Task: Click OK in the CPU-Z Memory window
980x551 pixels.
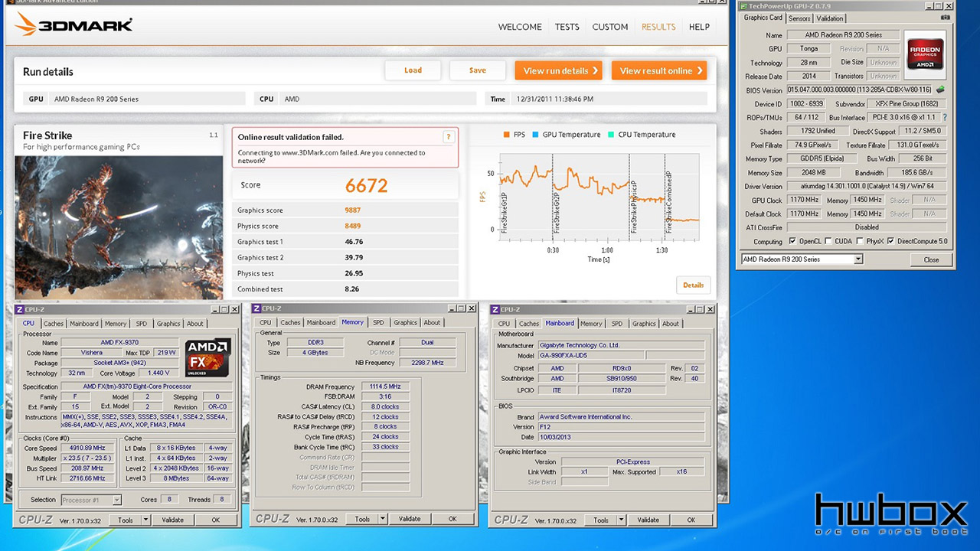Action: pyautogui.click(x=452, y=519)
